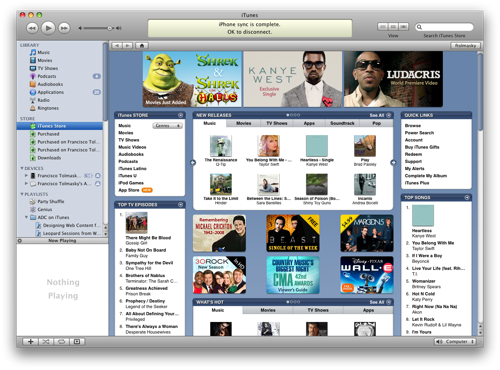This screenshot has width=500, height=370.
Task: Collapse the Playlists section
Action: tap(22, 194)
